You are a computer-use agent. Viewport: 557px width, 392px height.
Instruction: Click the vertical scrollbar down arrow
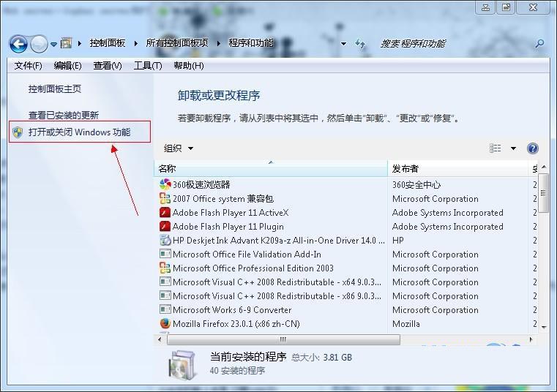[544, 327]
